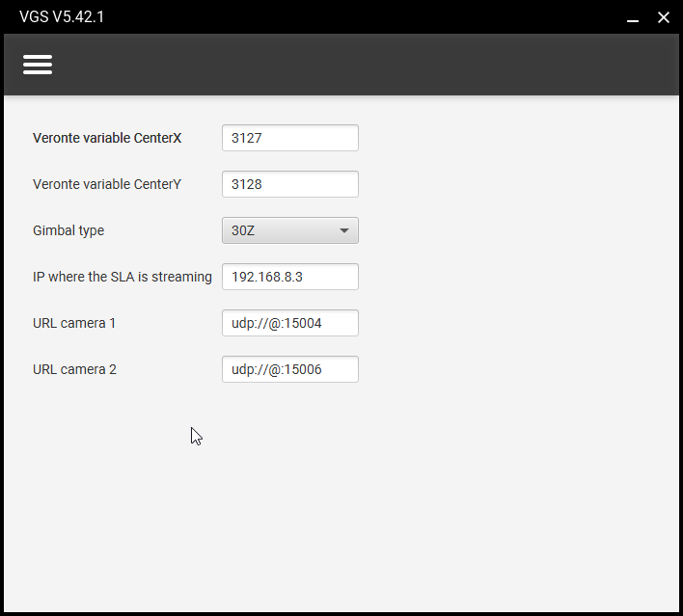The height and width of the screenshot is (616, 683).
Task: Click the "Veronte variable CenterY" label
Action: [x=107, y=184]
